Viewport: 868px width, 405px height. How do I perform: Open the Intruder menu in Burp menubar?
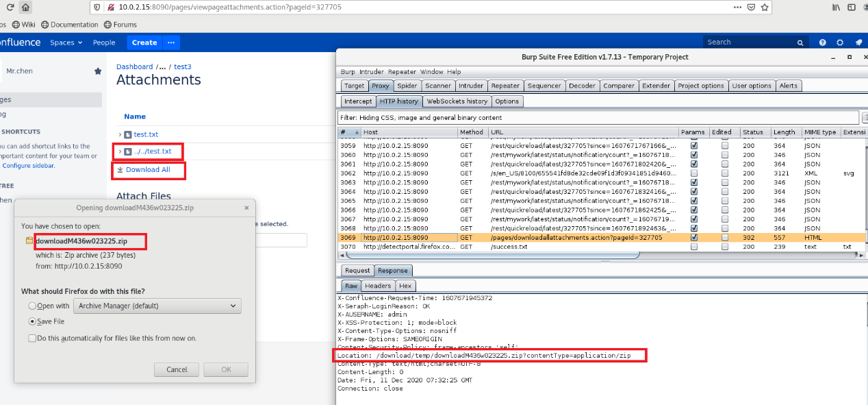372,72
